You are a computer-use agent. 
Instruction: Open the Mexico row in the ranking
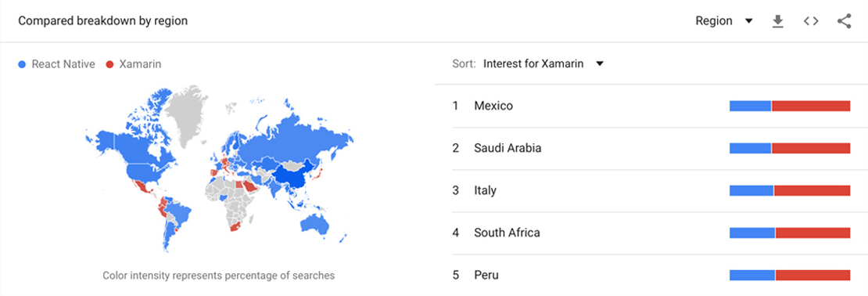[651, 106]
